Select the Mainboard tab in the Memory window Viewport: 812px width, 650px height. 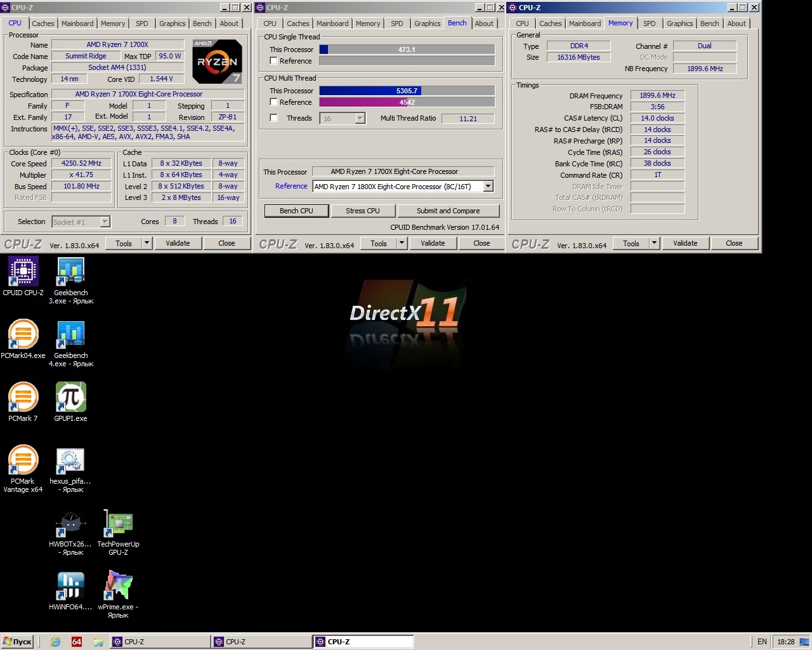coord(585,23)
